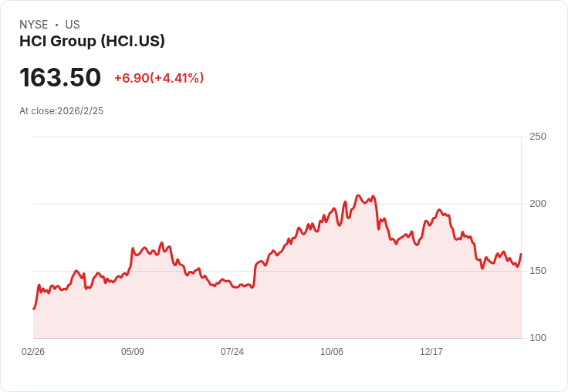Select the 05/09 date on x-axis
Screen dimensions: 568x392
coord(133,351)
